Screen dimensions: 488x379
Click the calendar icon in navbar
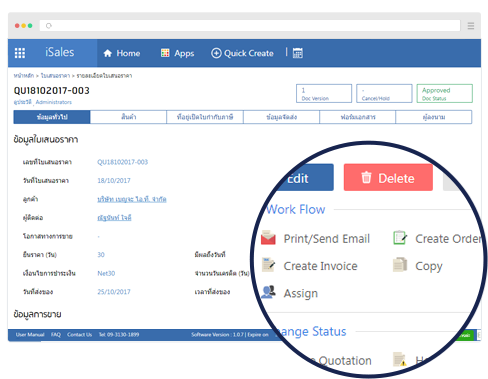pyautogui.click(x=298, y=53)
